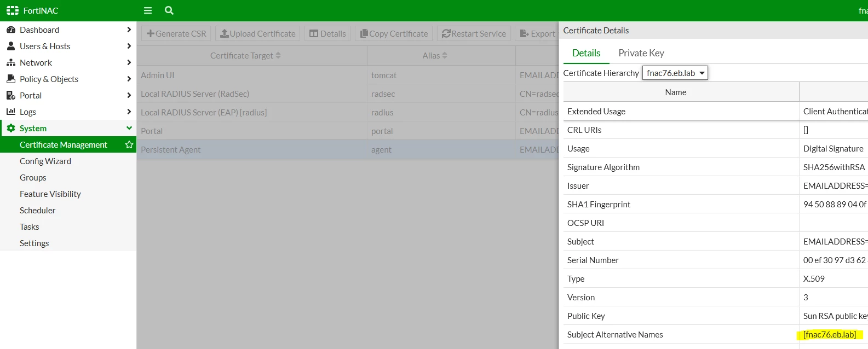This screenshot has width=868, height=349.
Task: Click the SHA1 Fingerprint row
Action: (716, 204)
